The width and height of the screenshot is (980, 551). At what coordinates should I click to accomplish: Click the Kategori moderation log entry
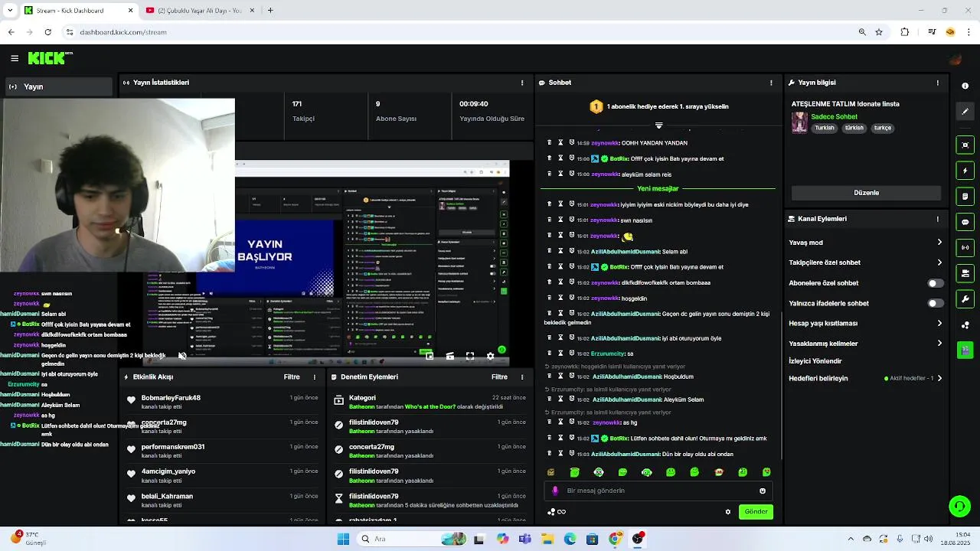(x=430, y=402)
